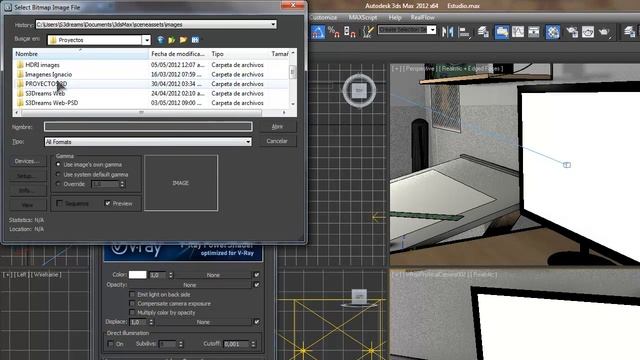
Task: Open the RealFlow menu
Action: tap(422, 18)
